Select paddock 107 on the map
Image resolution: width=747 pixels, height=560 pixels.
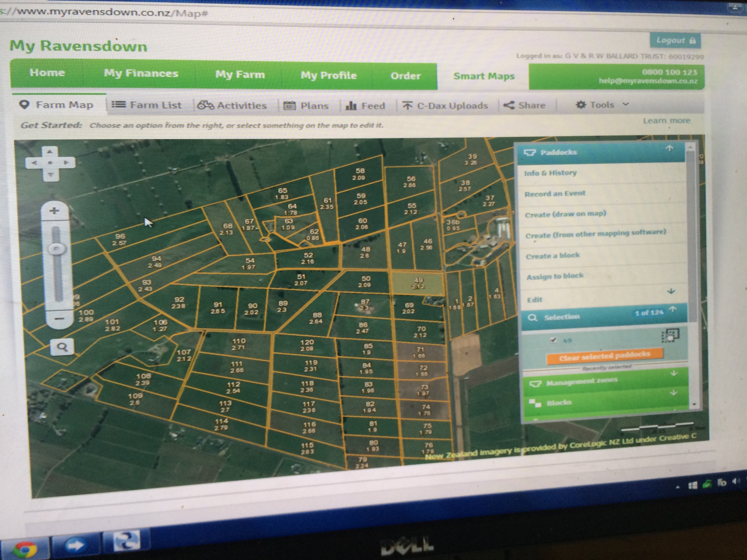pyautogui.click(x=184, y=355)
